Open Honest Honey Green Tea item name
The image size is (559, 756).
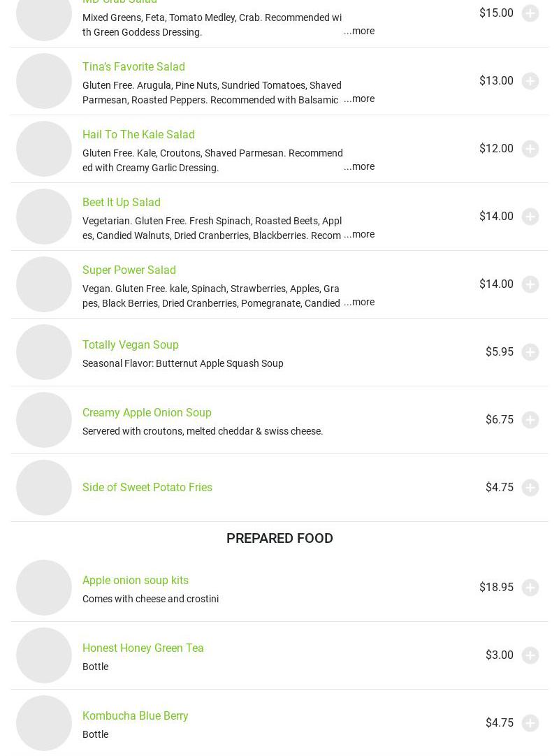(x=143, y=648)
